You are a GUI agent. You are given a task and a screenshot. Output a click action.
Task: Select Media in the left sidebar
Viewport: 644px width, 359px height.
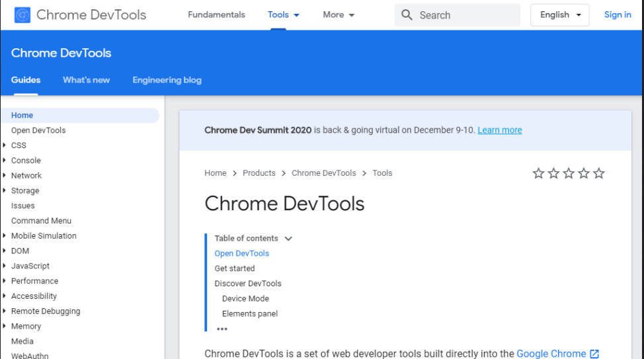pos(22,341)
